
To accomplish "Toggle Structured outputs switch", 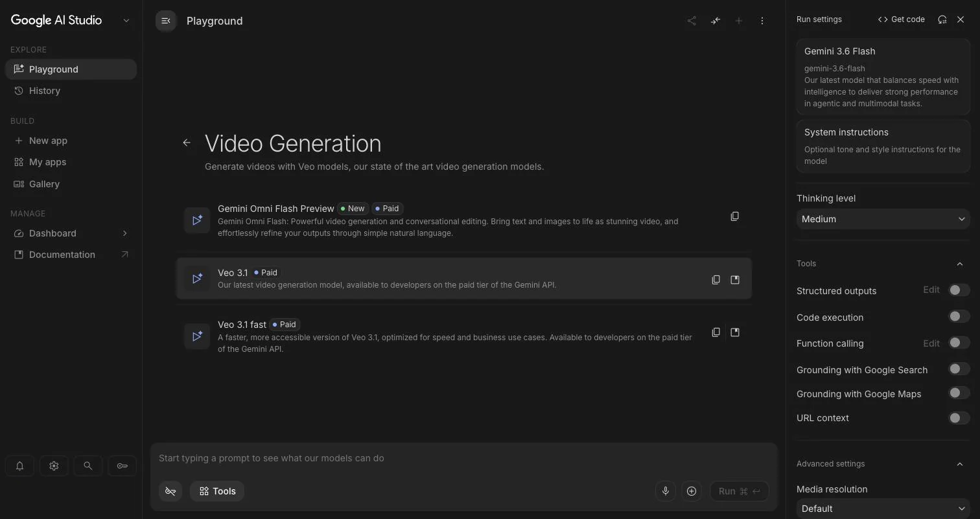I will pos(959,290).
